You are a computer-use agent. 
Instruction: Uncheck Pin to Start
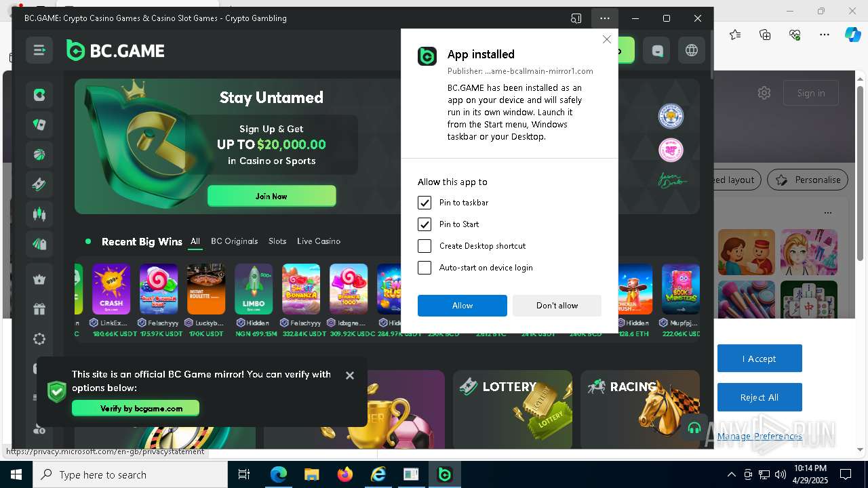pos(425,224)
